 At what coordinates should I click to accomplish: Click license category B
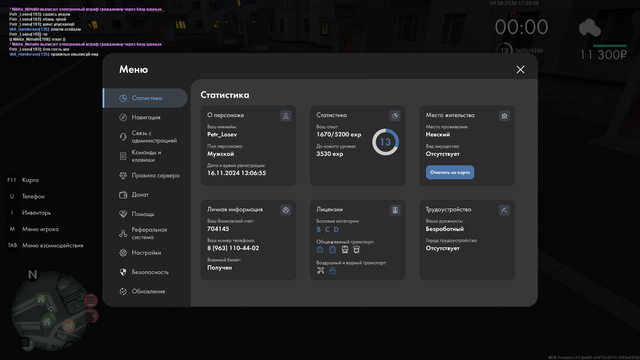319,229
